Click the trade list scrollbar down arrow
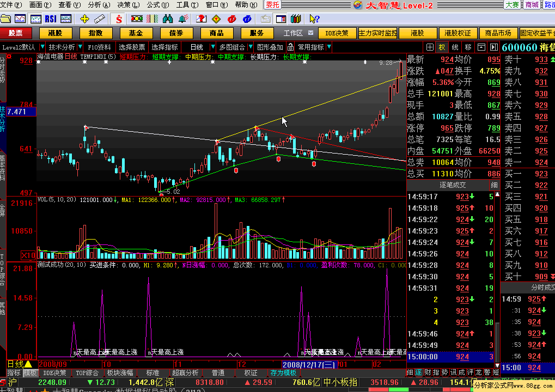Image resolution: width=555 pixels, height=392 pixels. [x=497, y=365]
